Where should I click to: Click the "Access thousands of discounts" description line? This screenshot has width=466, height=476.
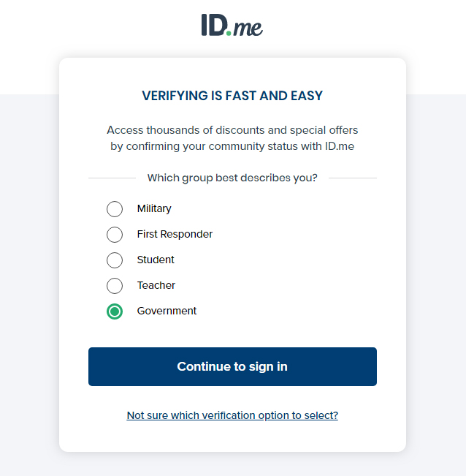[232, 130]
